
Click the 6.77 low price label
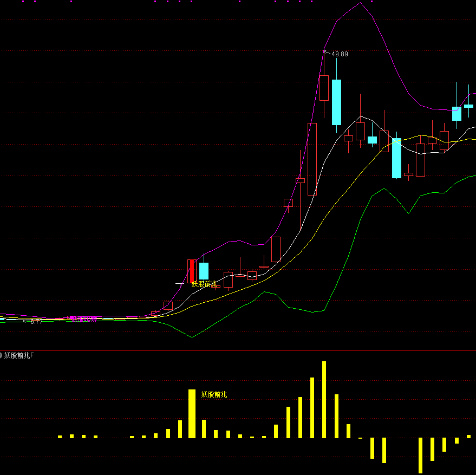(36, 321)
